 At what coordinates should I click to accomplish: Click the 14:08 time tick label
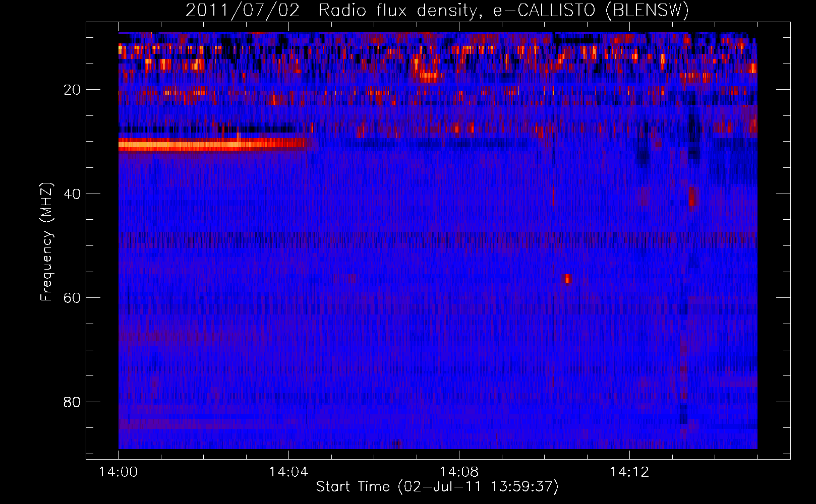coord(459,472)
